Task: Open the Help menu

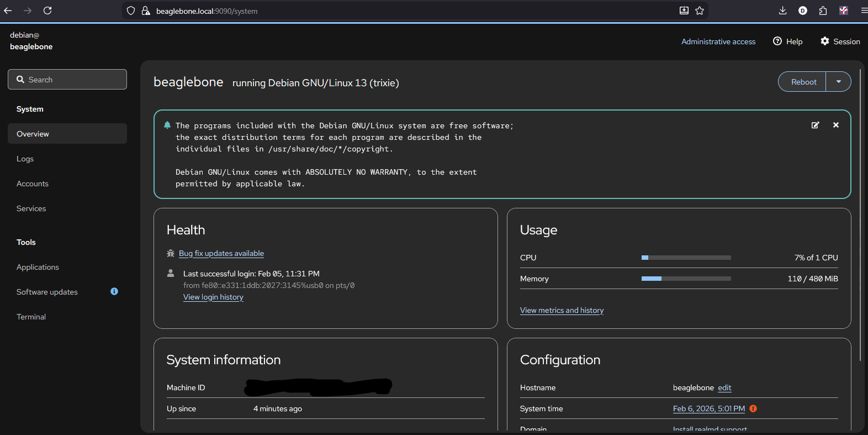Action: click(788, 41)
